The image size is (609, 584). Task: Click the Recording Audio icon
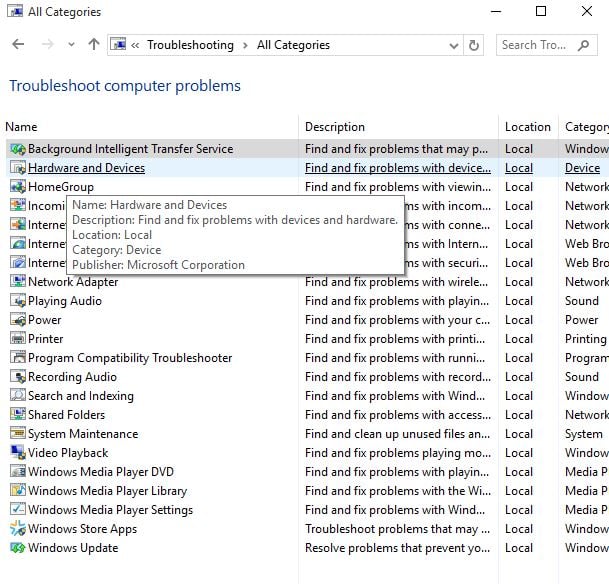click(x=18, y=377)
